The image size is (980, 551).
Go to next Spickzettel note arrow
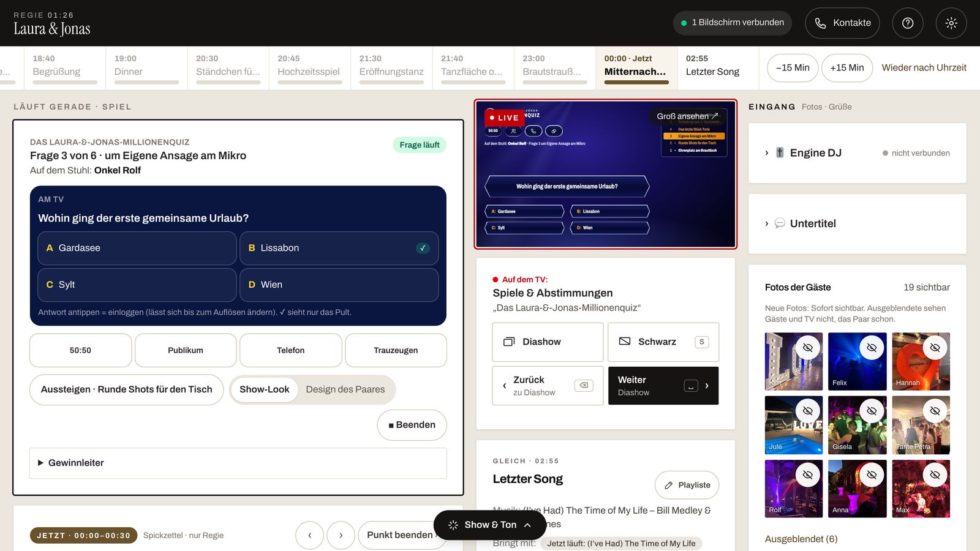pos(341,535)
